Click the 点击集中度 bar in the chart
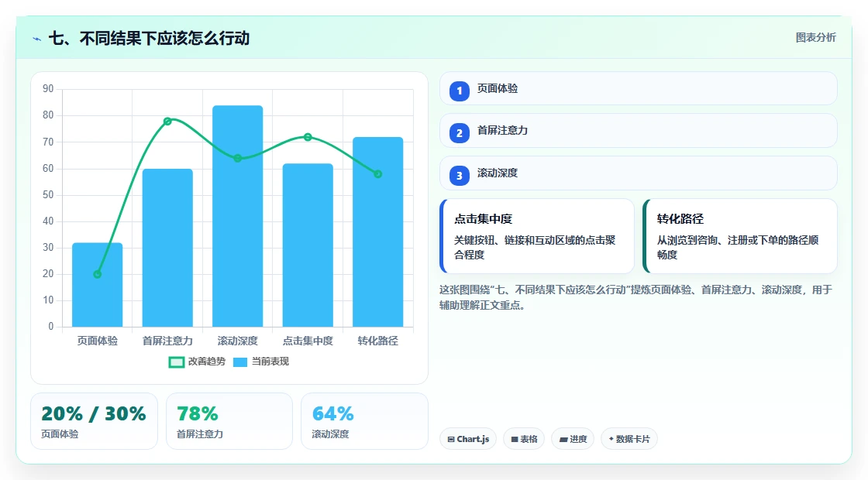 (x=308, y=245)
